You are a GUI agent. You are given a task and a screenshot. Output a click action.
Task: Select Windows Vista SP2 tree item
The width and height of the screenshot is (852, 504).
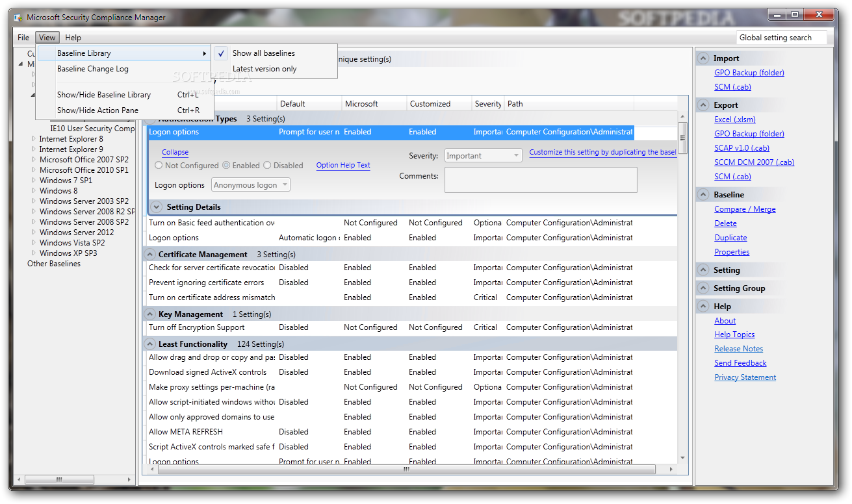tap(72, 243)
